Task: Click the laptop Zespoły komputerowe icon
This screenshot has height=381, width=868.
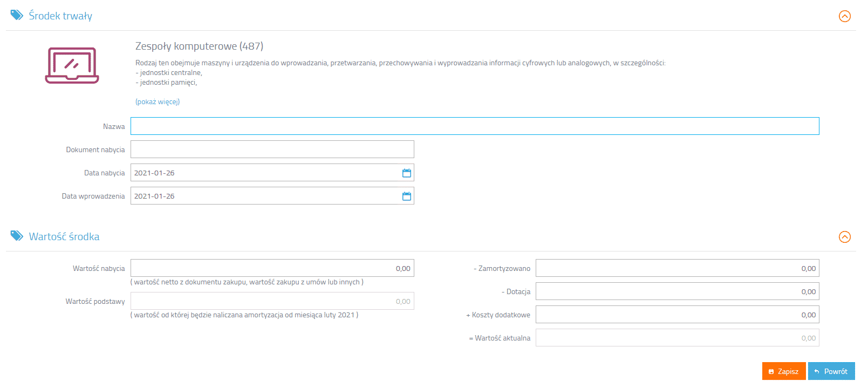Action: pyautogui.click(x=72, y=65)
